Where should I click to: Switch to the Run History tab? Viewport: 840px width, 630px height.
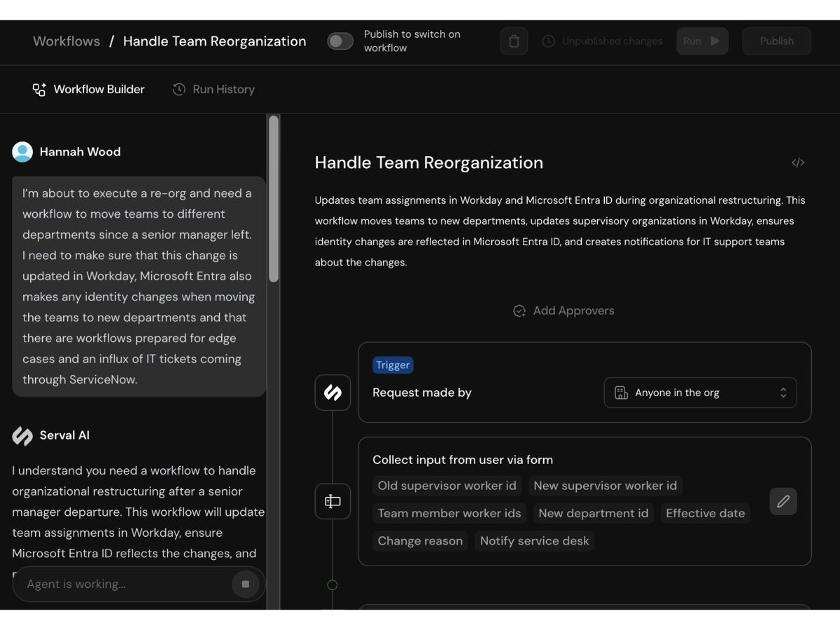(213, 90)
